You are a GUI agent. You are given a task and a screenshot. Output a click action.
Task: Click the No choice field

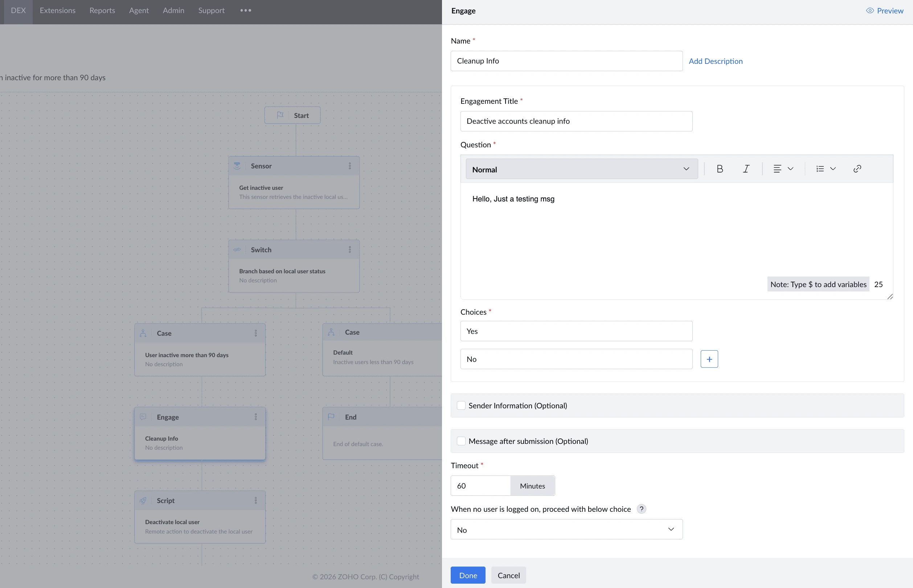[576, 359]
